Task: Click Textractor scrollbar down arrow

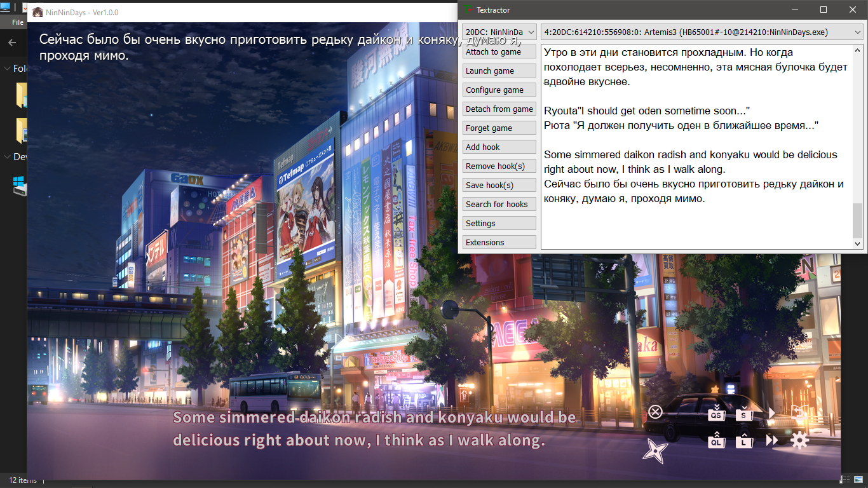Action: pyautogui.click(x=858, y=244)
